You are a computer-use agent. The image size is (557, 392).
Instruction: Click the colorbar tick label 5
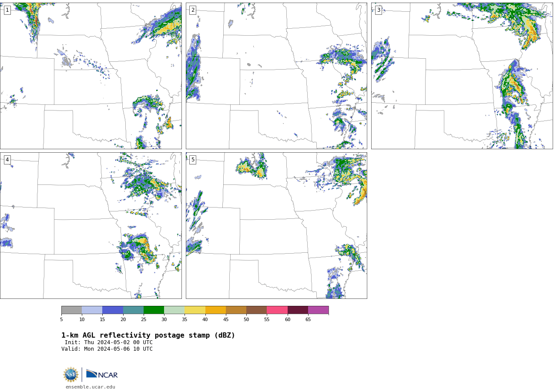(61, 320)
